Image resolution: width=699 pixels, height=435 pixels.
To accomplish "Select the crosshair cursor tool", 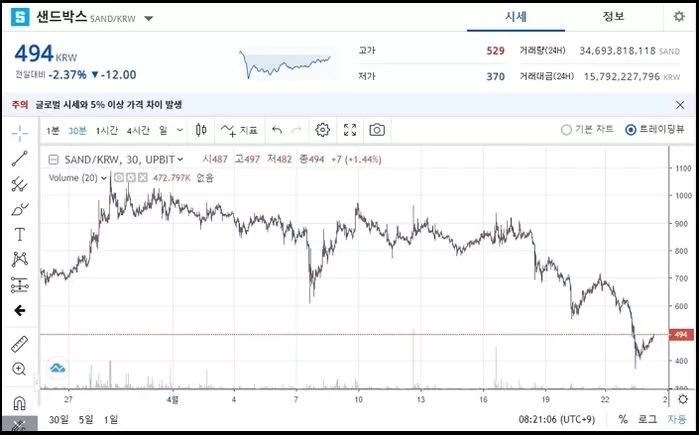I will [20, 133].
